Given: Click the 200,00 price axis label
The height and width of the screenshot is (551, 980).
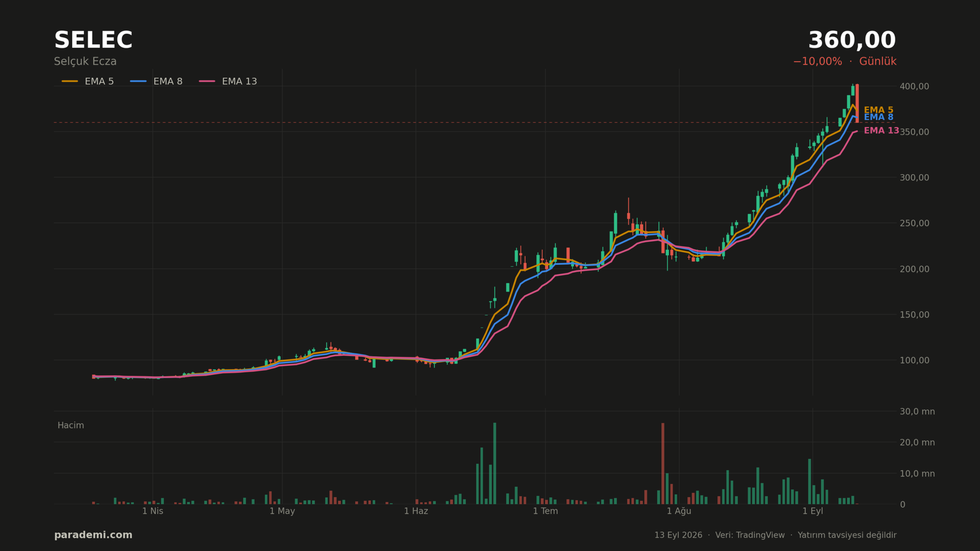Looking at the screenshot, I should point(914,269).
